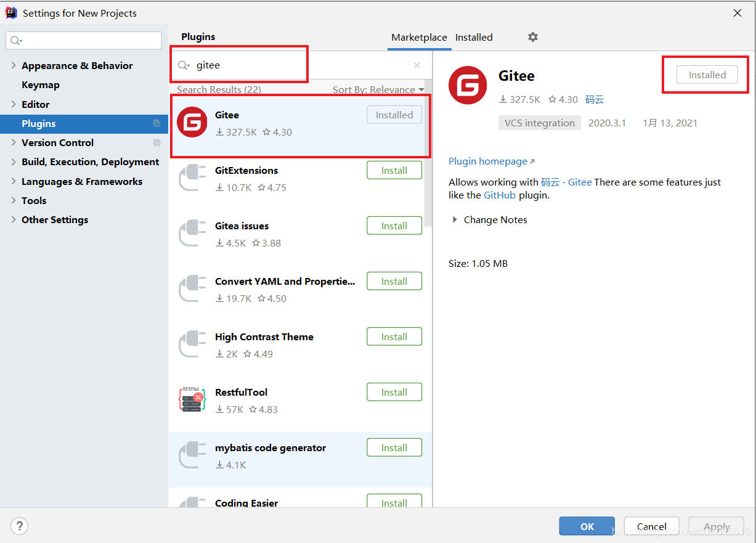Click the IntelliJ logo in title bar
The height and width of the screenshot is (543, 756).
[11, 12]
